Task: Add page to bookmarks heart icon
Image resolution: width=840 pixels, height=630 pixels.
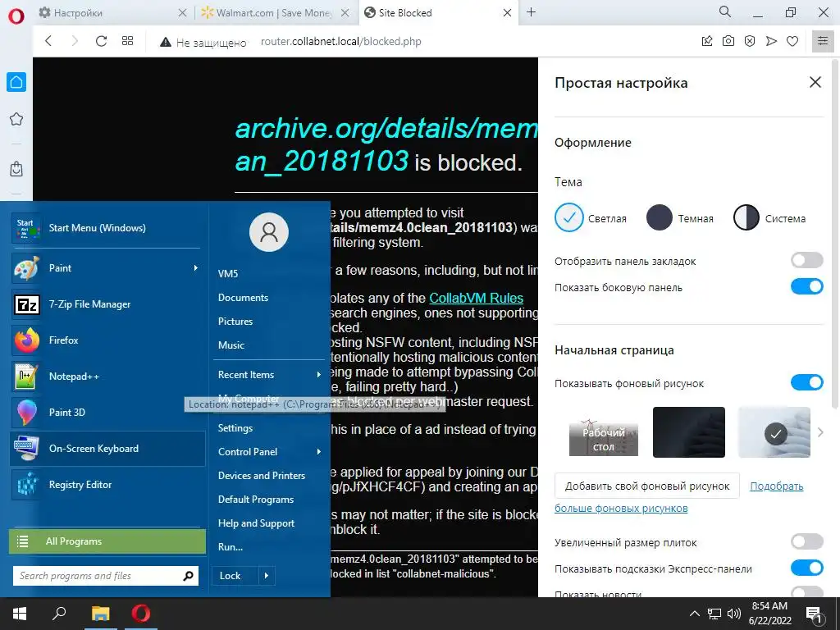Action: tap(792, 41)
